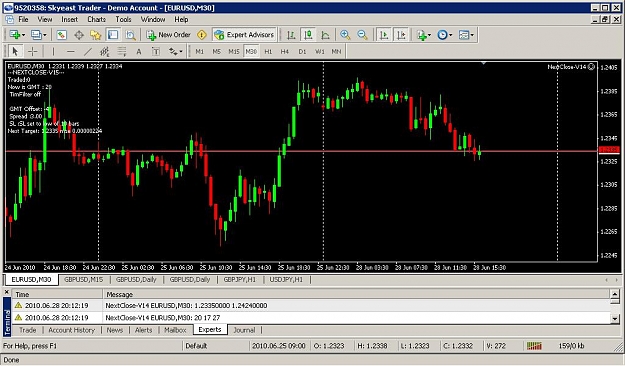Click the New Order button
Image resolution: width=625 pixels, height=366 pixels.
(x=169, y=35)
